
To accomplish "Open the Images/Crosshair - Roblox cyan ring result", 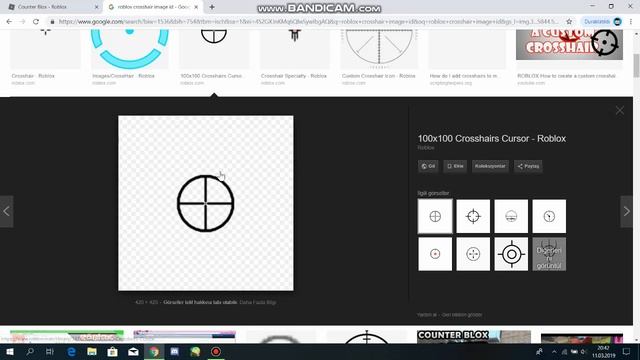I will (129, 57).
